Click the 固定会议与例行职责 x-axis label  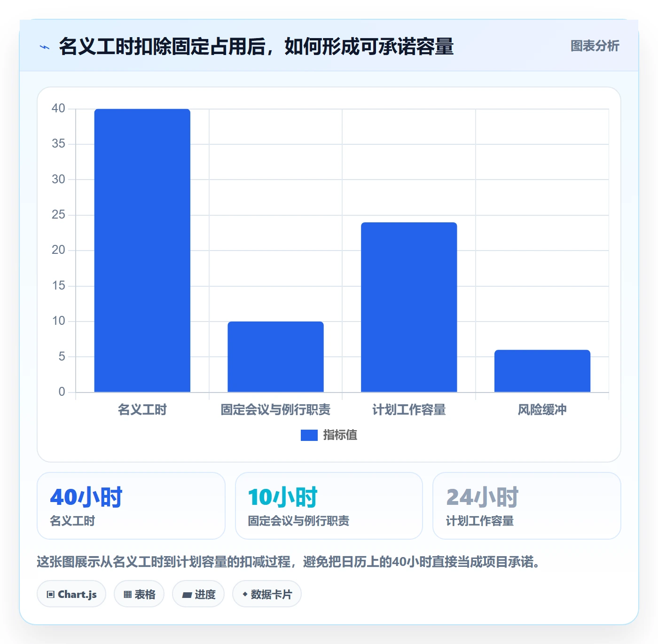pos(275,410)
